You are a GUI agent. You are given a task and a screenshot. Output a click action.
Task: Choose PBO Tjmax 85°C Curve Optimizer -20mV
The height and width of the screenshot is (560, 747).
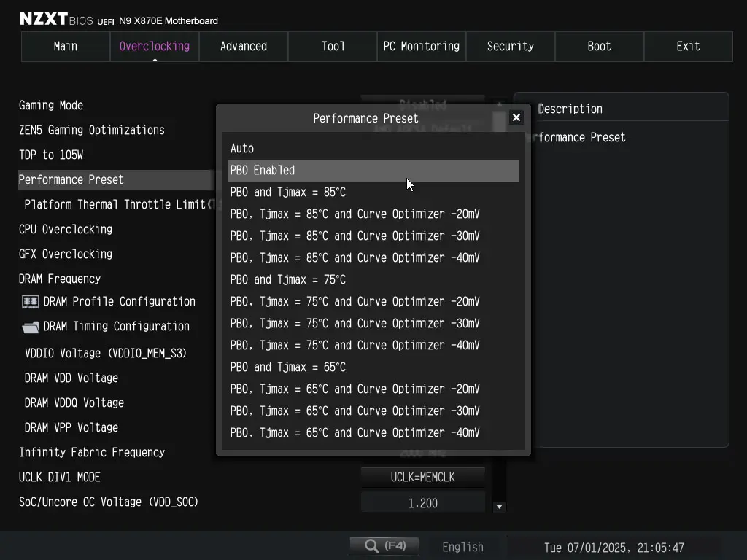[x=373, y=214]
